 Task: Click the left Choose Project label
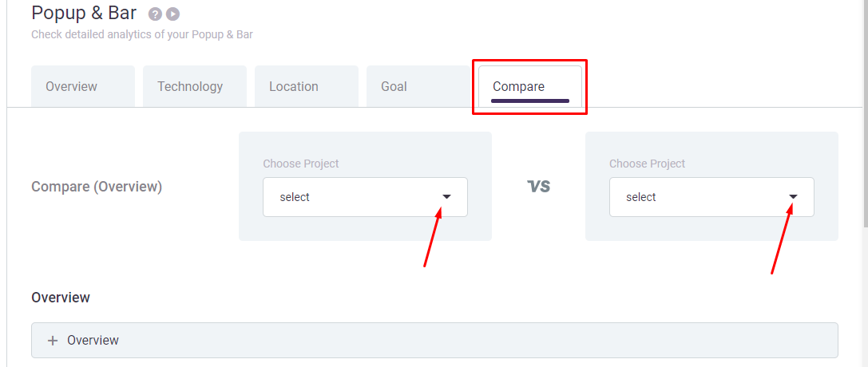300,164
